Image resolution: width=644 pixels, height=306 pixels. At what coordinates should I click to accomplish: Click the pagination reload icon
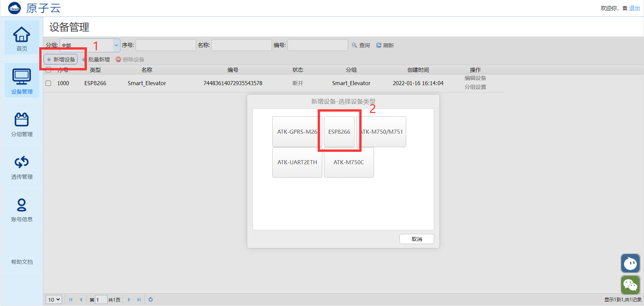click(151, 300)
